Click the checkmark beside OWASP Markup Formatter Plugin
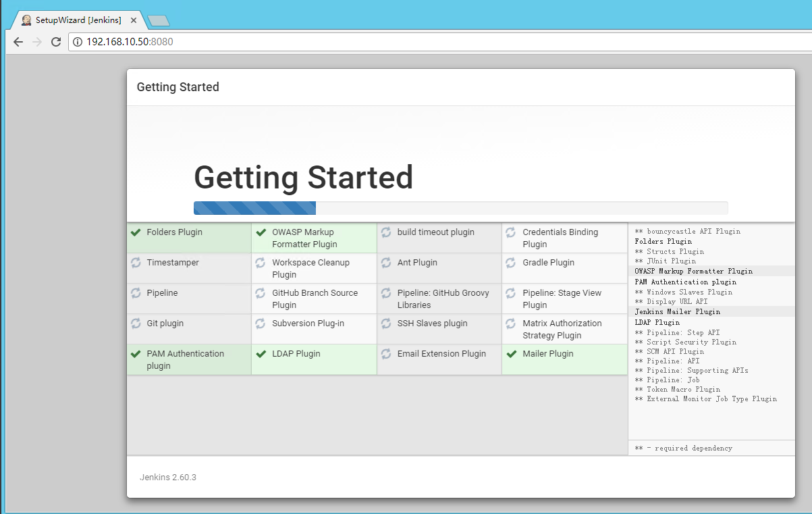Viewport: 812px width, 514px height. [x=261, y=232]
